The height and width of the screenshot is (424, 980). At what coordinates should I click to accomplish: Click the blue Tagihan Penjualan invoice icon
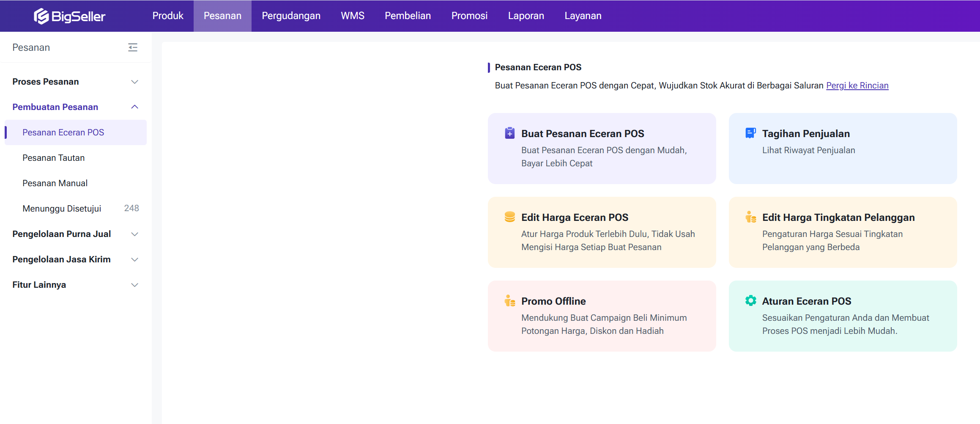(x=750, y=133)
